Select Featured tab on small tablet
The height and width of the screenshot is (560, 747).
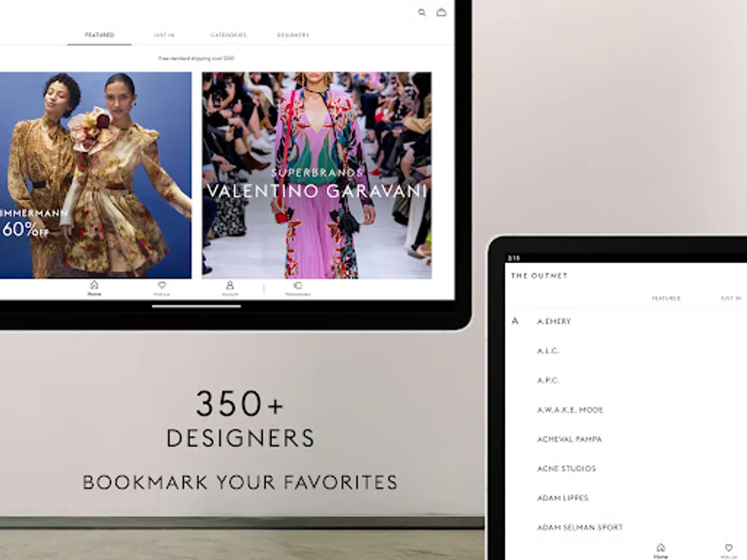tap(666, 299)
